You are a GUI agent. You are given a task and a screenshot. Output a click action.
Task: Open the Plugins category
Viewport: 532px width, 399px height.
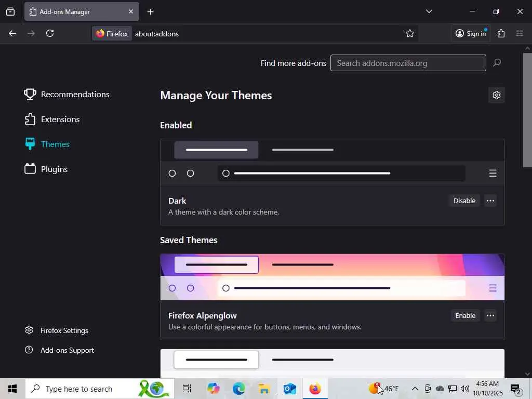pyautogui.click(x=46, y=169)
